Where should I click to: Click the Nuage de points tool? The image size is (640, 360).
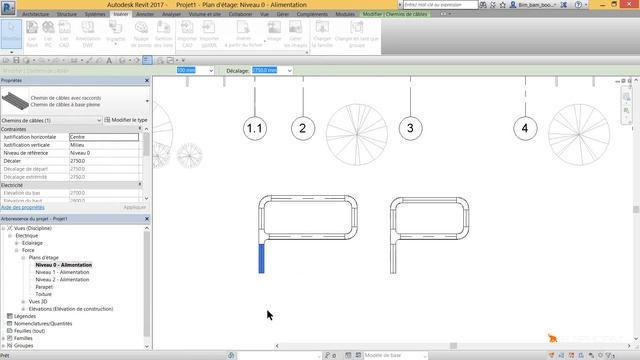coord(141,34)
